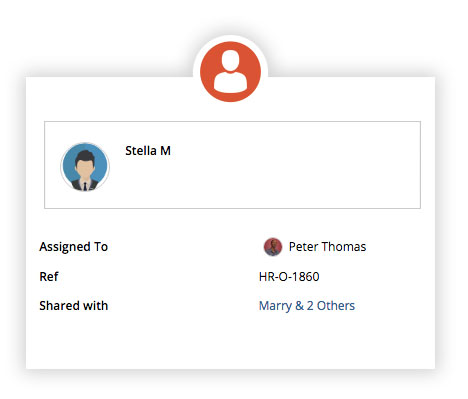Click the Shared with label
Screen dimensions: 468x399
[x=74, y=306]
